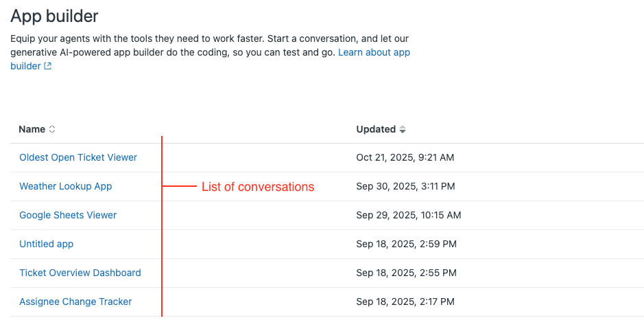Click the external link icon after "builder"
Viewport: 644px width, 329px height.
(47, 67)
